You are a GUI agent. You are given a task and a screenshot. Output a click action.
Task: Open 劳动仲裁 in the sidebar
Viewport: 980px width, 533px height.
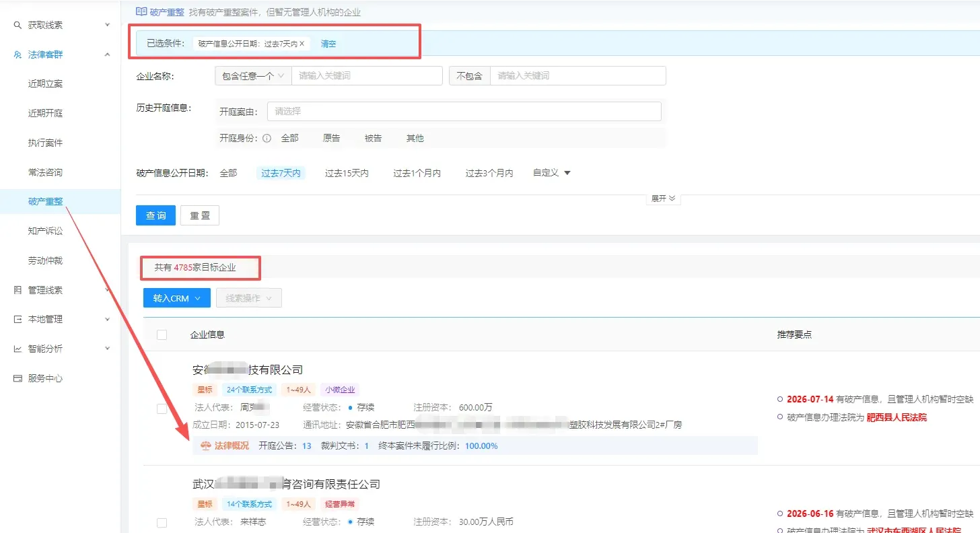point(45,260)
